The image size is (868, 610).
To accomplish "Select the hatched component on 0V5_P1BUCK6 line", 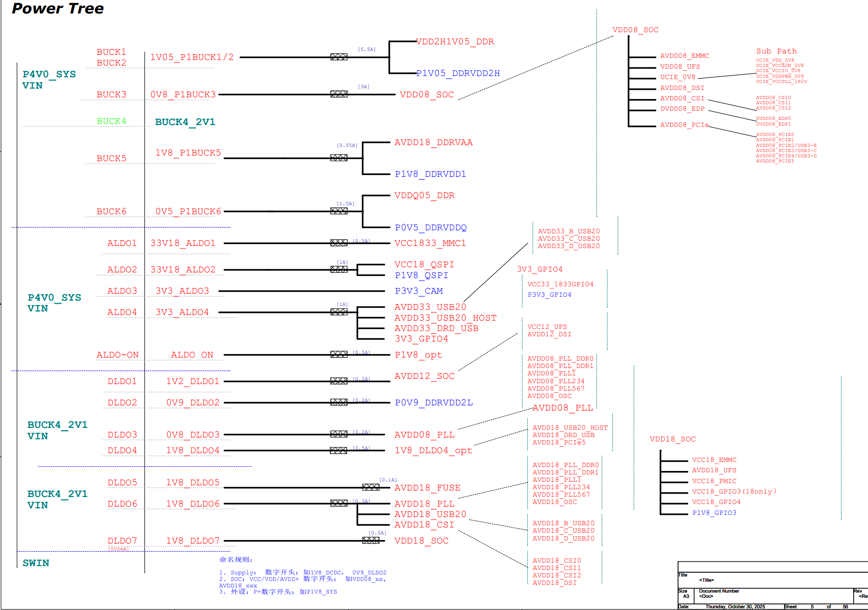I will pyautogui.click(x=339, y=211).
